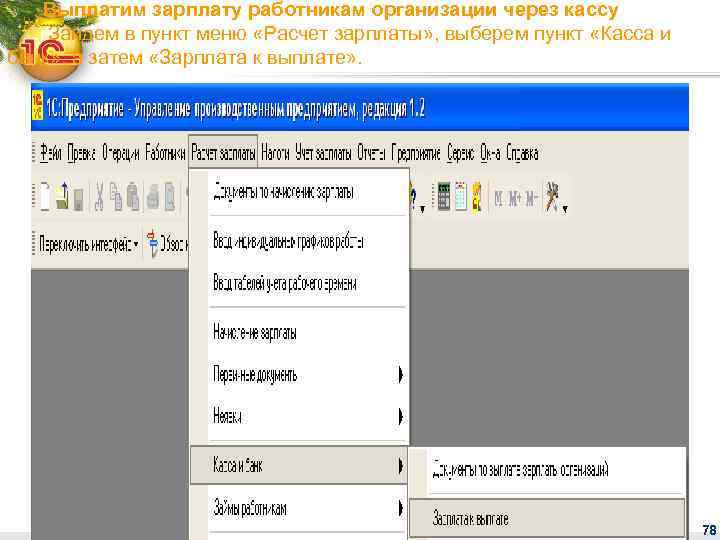Open the 'Работники' menu
The width and height of the screenshot is (720, 540).
165,153
